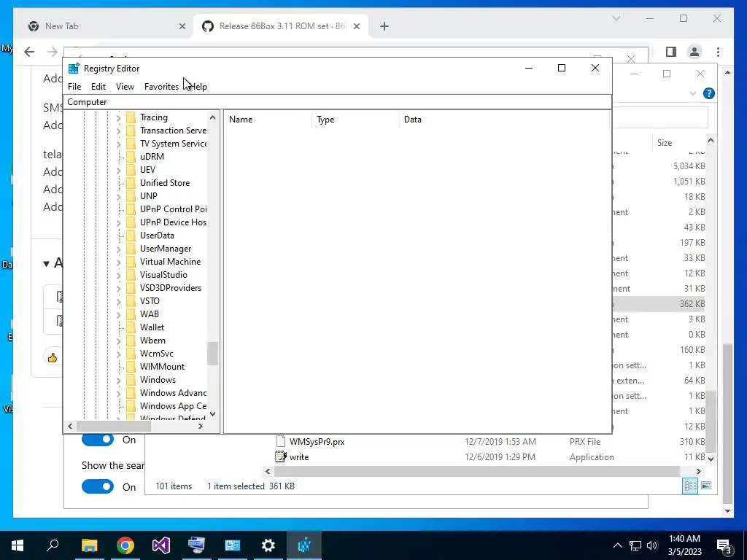The image size is (747, 560).
Task: Show hidden system tray icons
Action: (x=617, y=545)
